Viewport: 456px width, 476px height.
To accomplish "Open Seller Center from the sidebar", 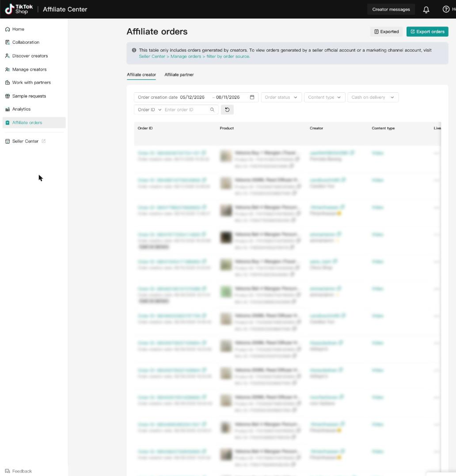I will click(25, 141).
